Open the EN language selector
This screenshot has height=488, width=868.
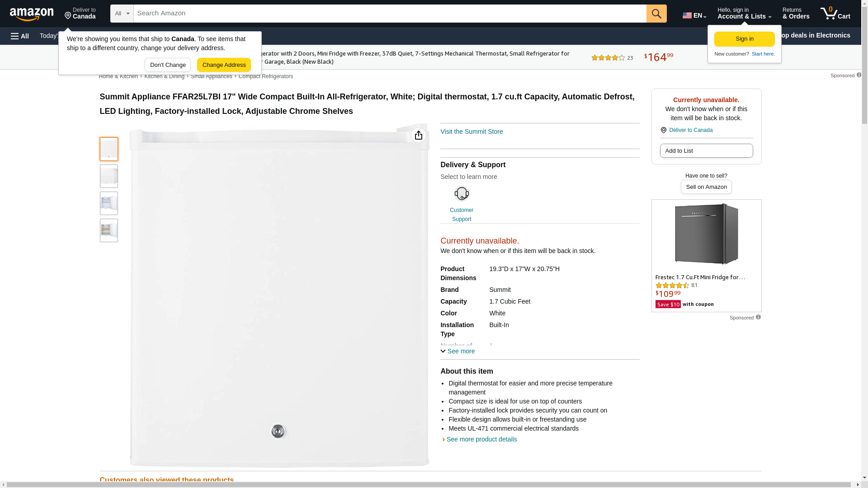(x=694, y=15)
